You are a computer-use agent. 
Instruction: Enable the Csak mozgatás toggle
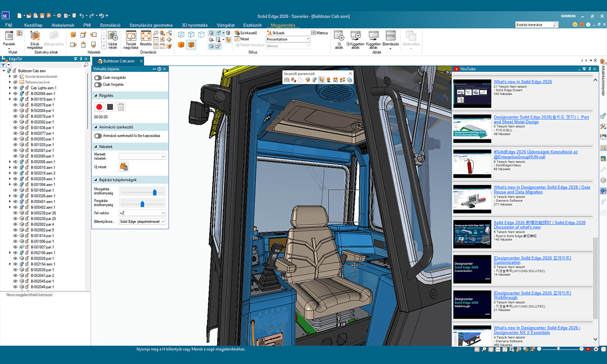(98, 77)
